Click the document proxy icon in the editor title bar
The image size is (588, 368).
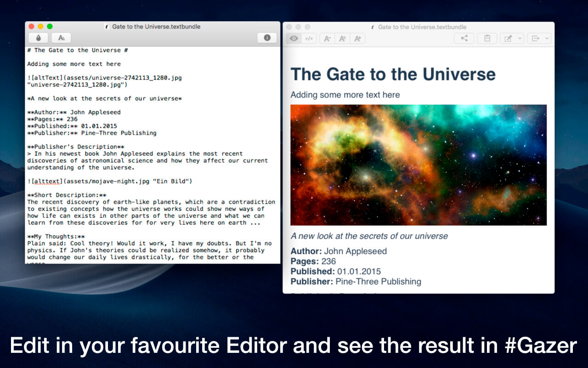click(107, 27)
